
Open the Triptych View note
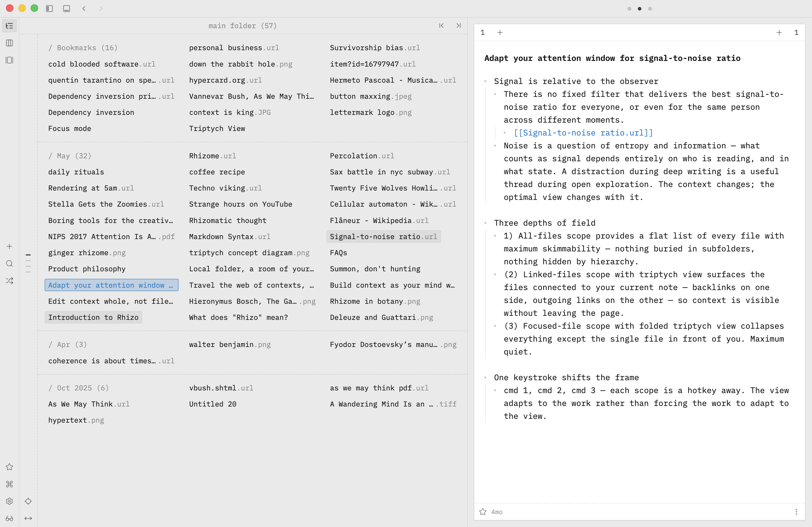click(x=217, y=129)
